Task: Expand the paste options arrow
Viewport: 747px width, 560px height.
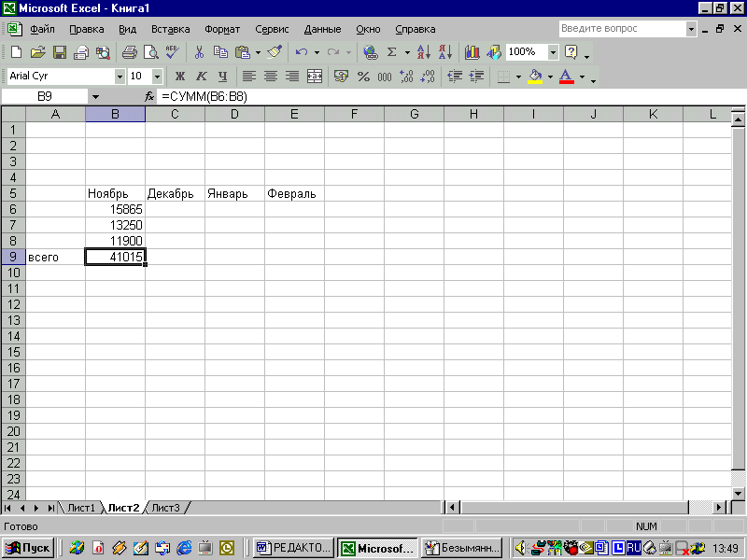Action: 259,52
